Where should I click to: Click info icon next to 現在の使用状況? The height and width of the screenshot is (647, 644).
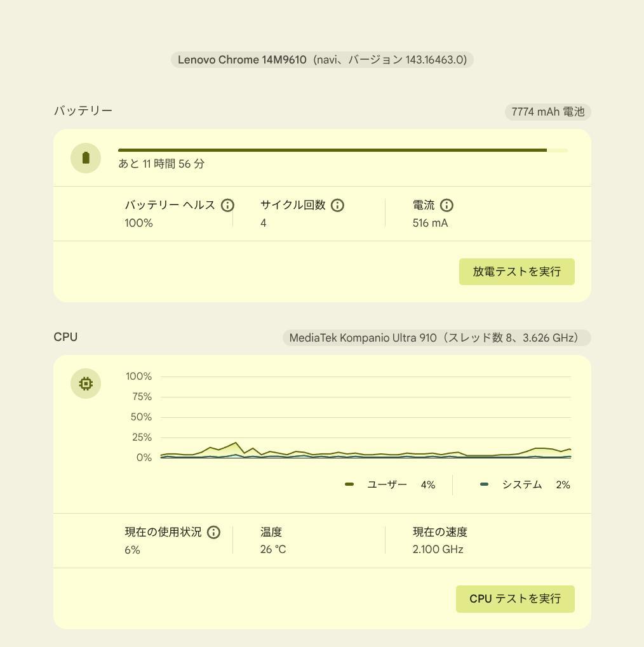tap(213, 532)
